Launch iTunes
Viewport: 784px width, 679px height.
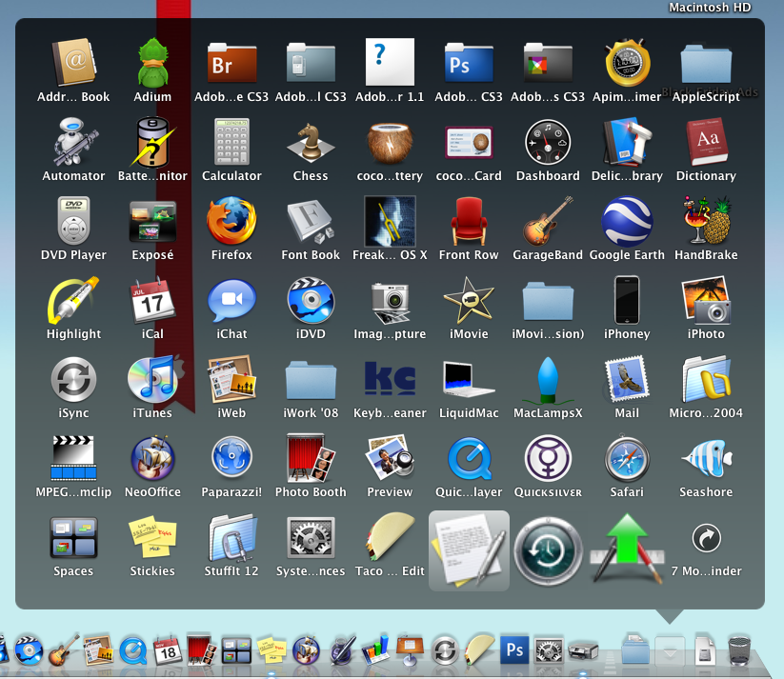point(152,378)
